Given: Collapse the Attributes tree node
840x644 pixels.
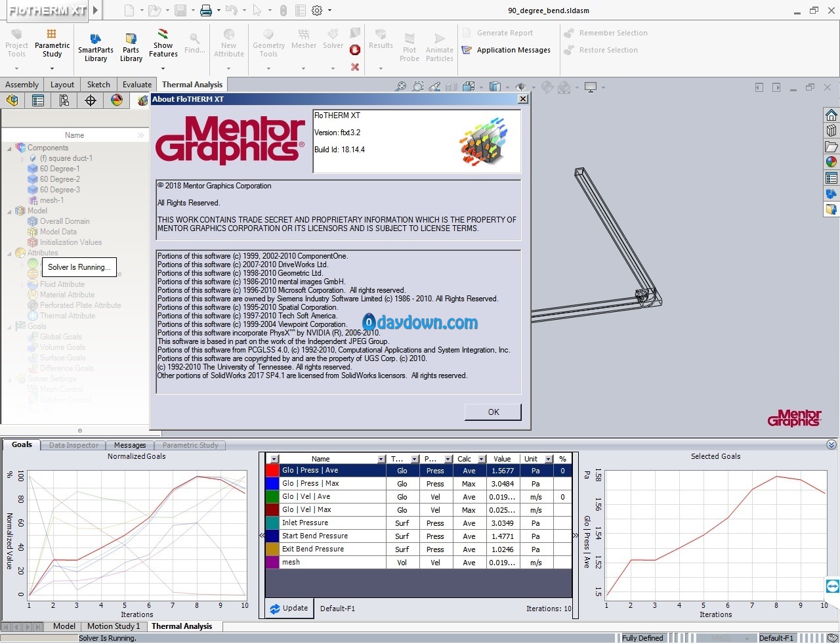Looking at the screenshot, I should pyautogui.click(x=9, y=253).
